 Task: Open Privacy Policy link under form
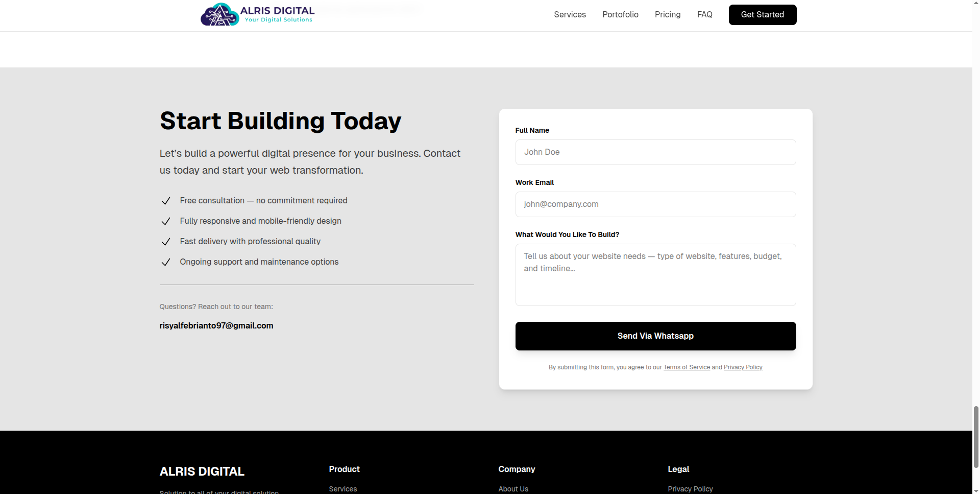743,367
